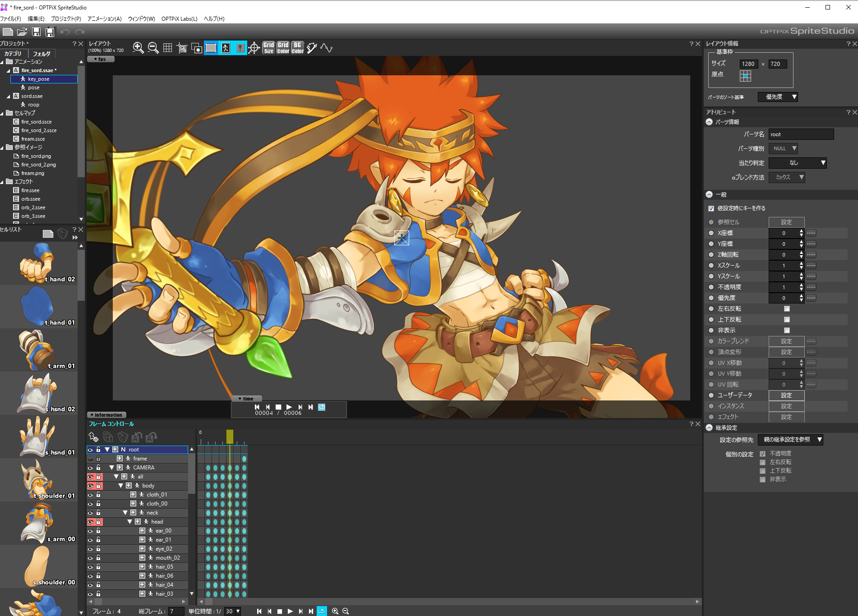This screenshot has height=616, width=858.
Task: Select fire_sord.ssce cell map item
Action: 37,122
